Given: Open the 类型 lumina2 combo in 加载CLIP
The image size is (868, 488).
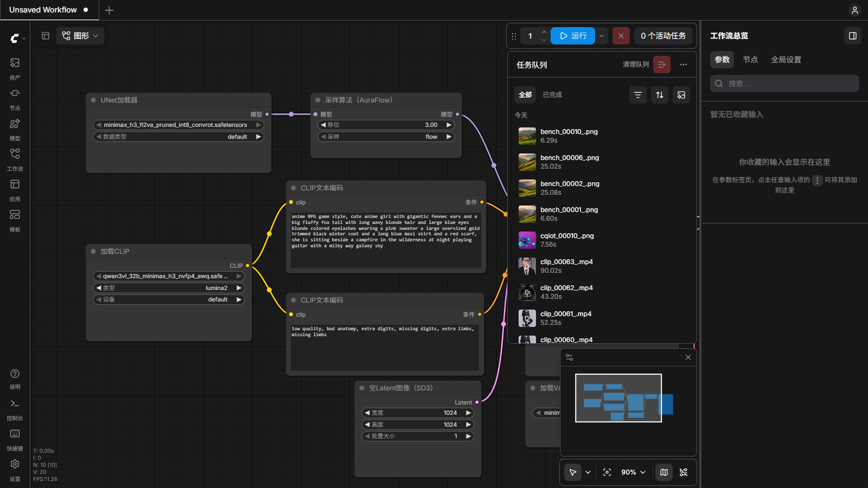Looking at the screenshot, I should [169, 288].
